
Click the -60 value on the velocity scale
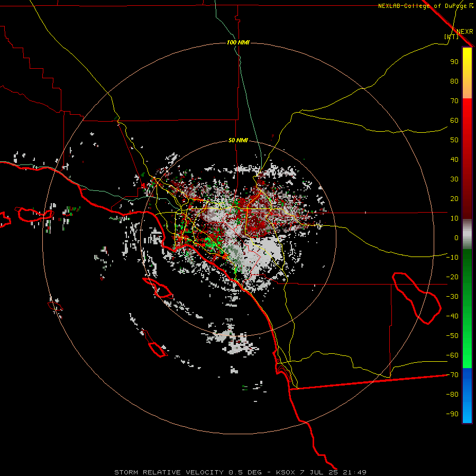[452, 355]
